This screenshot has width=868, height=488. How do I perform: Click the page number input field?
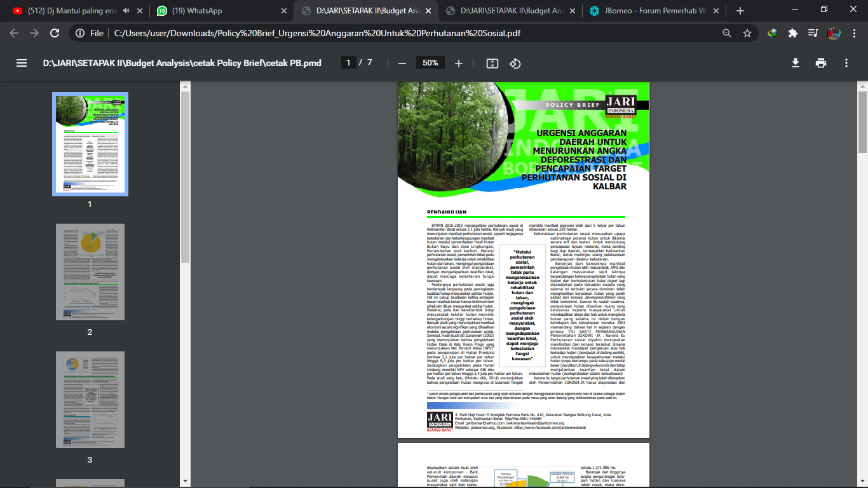click(x=348, y=63)
